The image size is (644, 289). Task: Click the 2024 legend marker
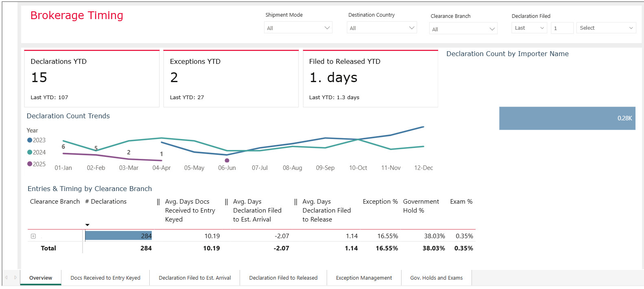tap(30, 152)
